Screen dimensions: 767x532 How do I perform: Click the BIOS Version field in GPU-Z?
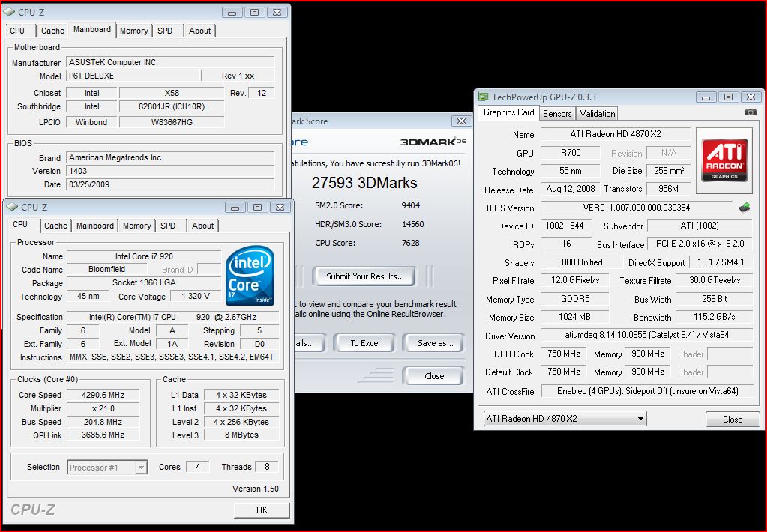637,208
